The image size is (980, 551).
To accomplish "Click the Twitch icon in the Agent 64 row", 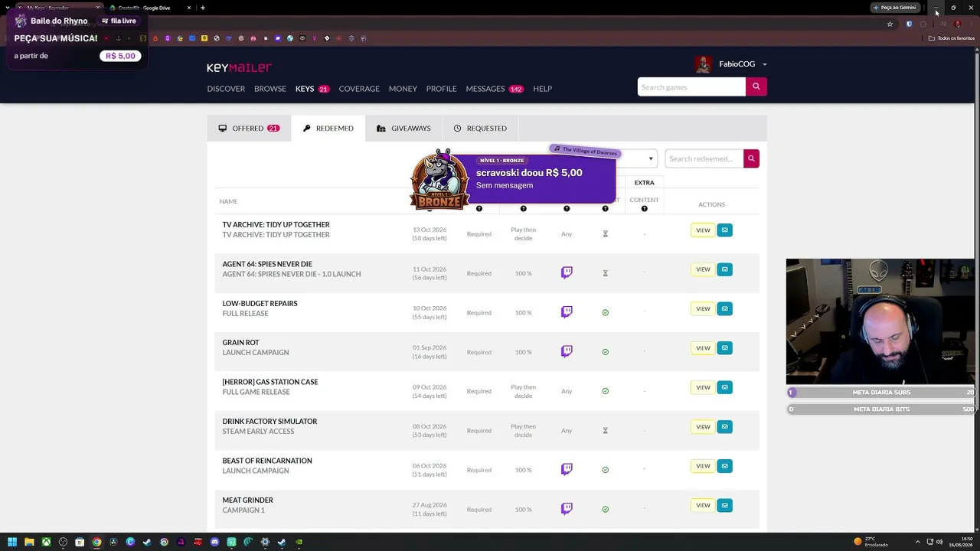I will (567, 272).
